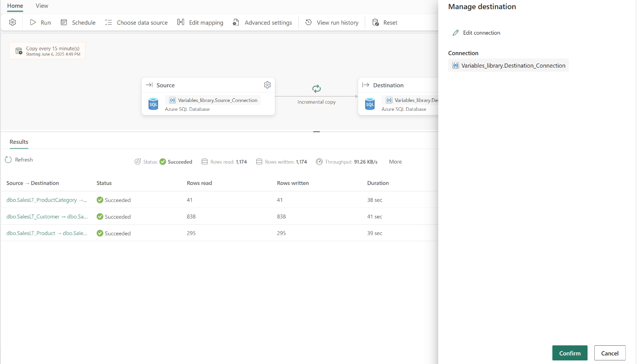Screen dimensions: 637x364
Task: Cancel the Manage destination panel
Action: click(x=609, y=353)
